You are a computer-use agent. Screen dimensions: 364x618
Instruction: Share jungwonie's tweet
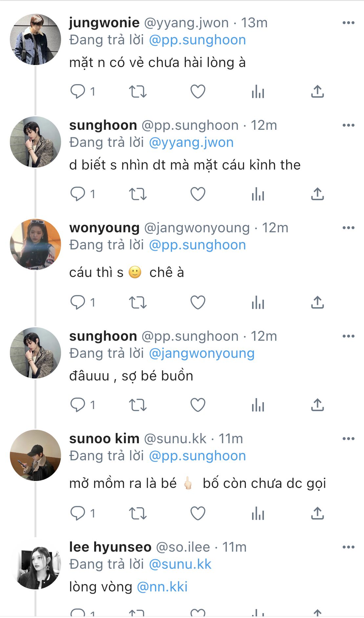click(317, 92)
